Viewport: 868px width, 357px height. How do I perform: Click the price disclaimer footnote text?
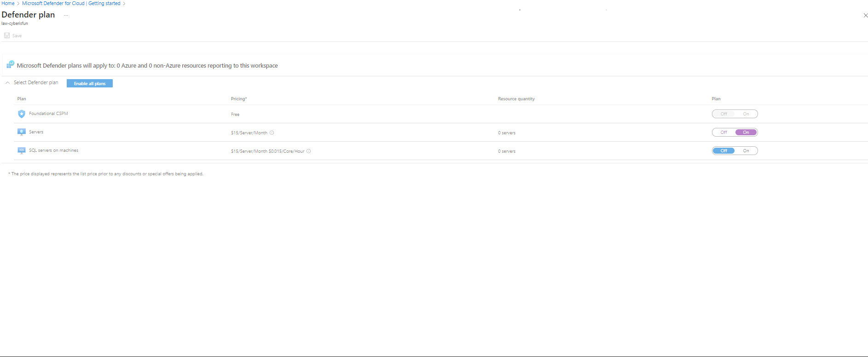(x=106, y=174)
